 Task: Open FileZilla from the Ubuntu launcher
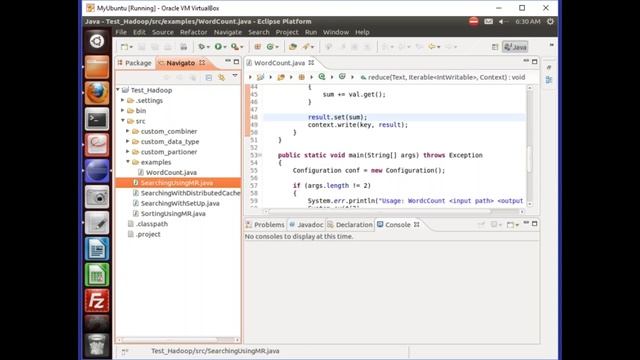(97, 301)
